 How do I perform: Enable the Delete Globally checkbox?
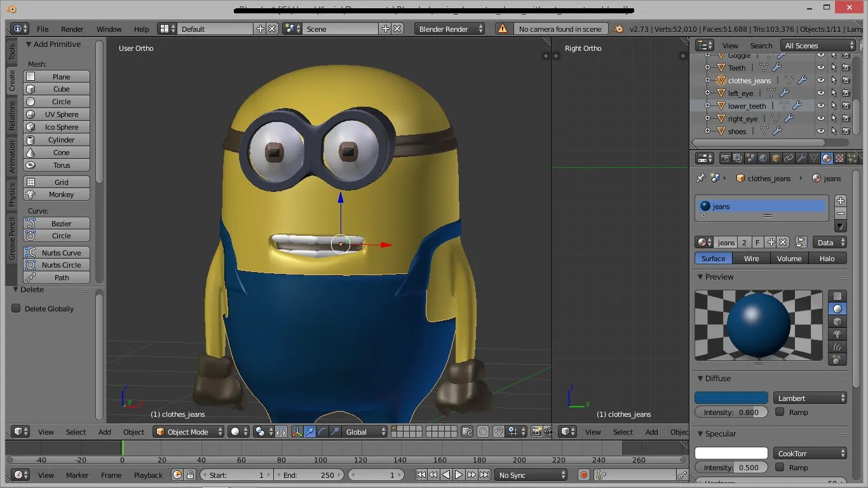coord(17,308)
